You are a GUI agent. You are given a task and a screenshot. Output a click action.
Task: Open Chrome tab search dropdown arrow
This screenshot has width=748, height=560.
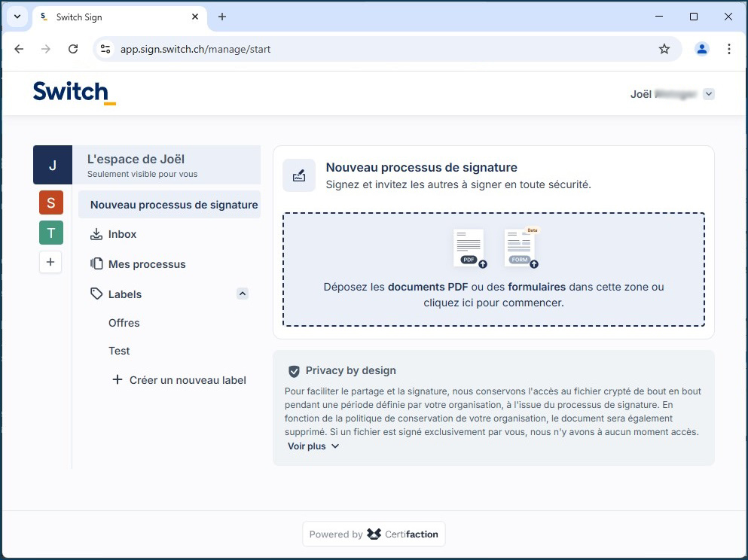tap(17, 17)
